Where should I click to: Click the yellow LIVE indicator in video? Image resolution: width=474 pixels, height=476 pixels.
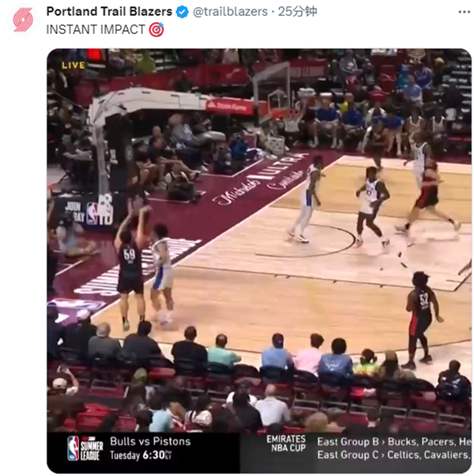73,66
